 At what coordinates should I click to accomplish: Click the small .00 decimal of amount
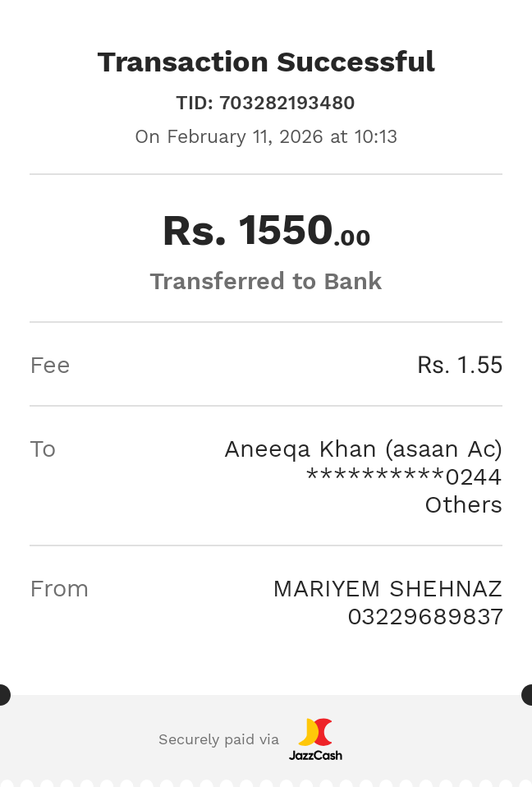pos(352,238)
